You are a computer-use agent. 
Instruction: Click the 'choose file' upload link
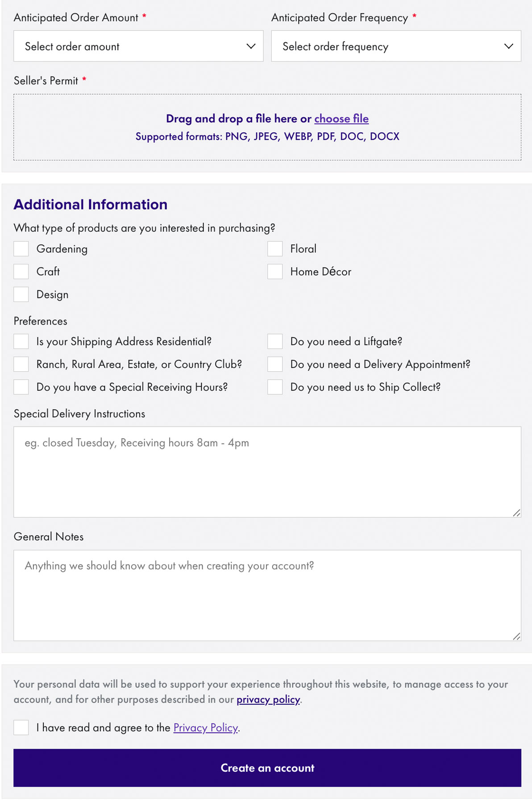[341, 119]
